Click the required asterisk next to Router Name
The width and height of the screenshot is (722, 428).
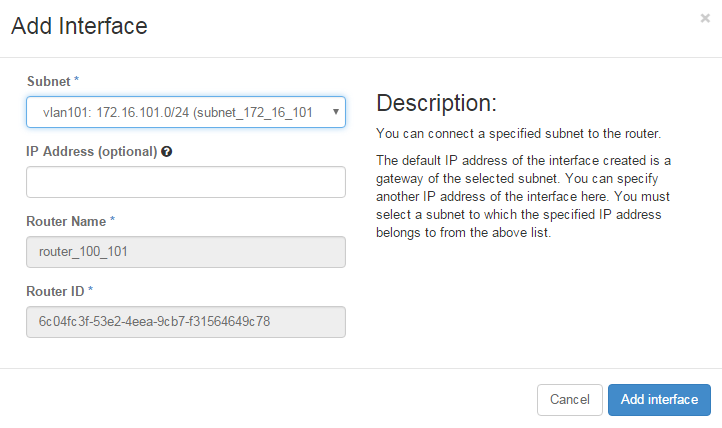click(x=113, y=220)
